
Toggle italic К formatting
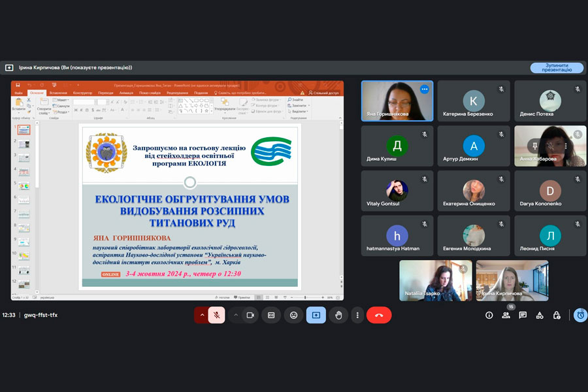[82, 110]
